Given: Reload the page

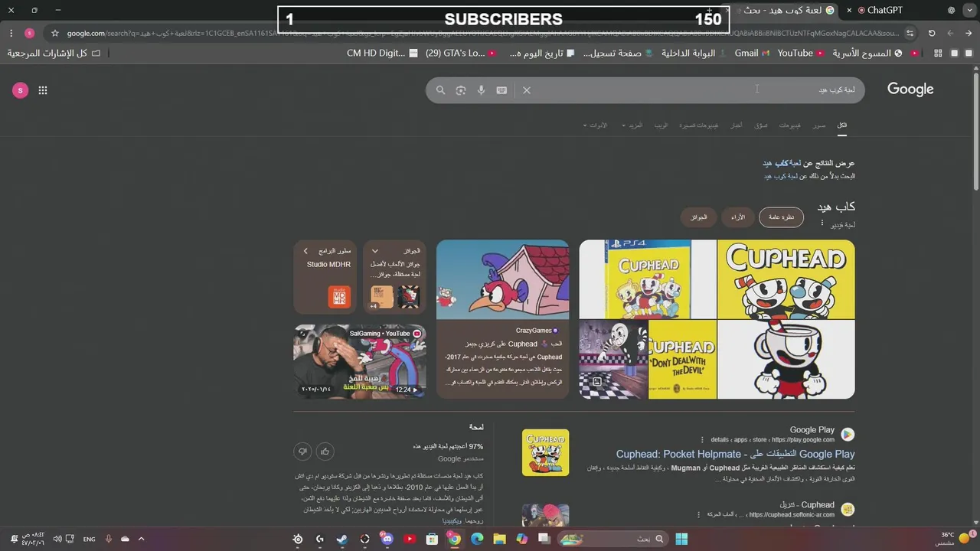Looking at the screenshot, I should coord(932,34).
